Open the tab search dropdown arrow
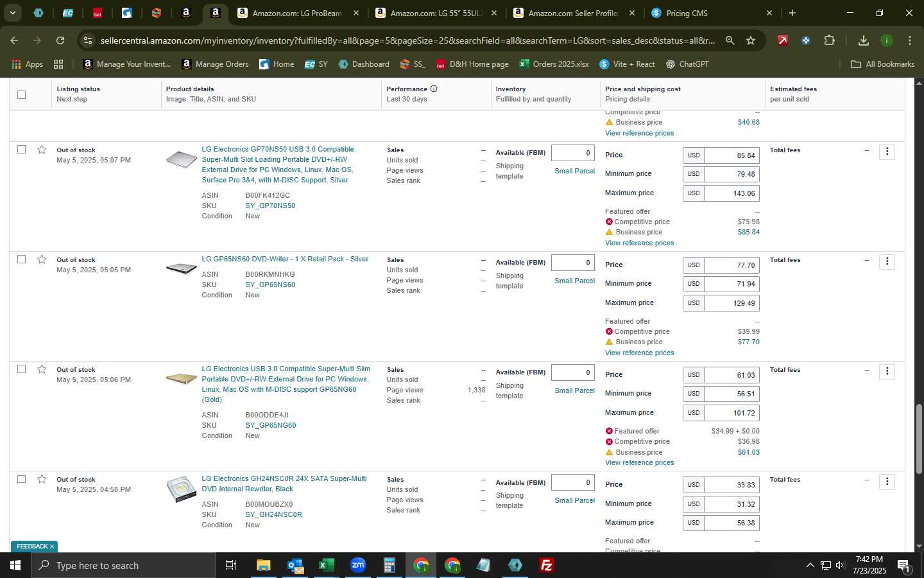 12,13
